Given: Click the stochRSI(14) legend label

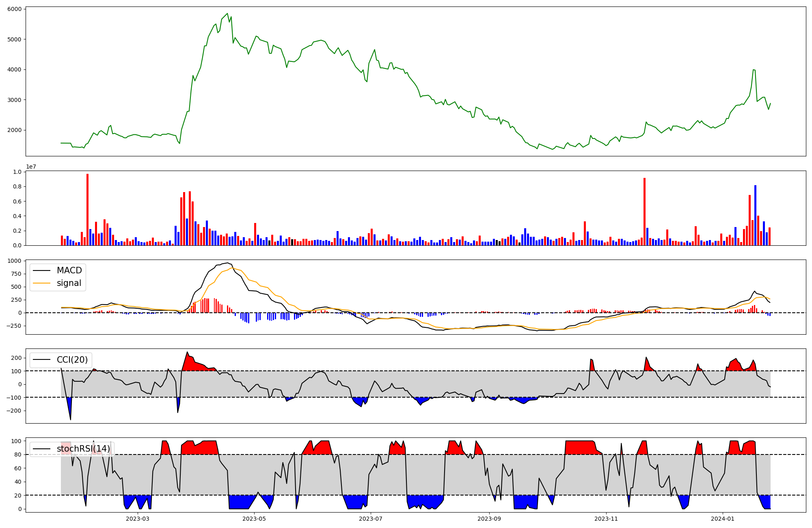Looking at the screenshot, I should [x=83, y=449].
